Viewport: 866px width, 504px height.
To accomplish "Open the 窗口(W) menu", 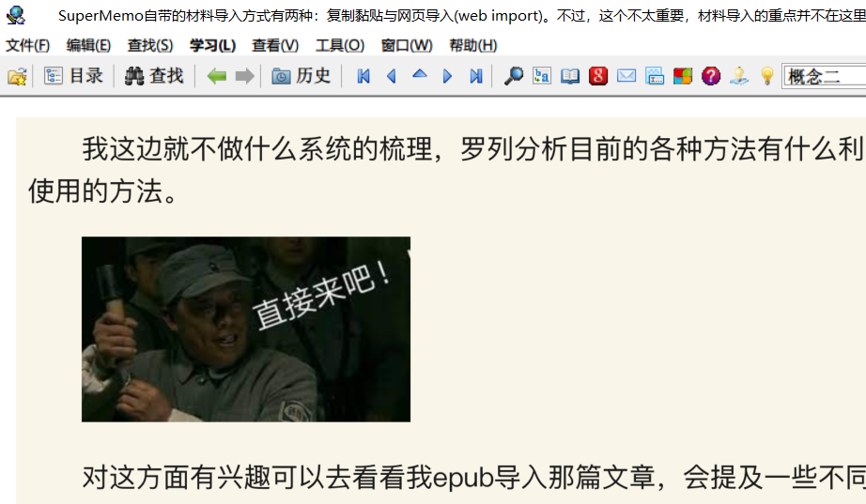I will [x=407, y=45].
